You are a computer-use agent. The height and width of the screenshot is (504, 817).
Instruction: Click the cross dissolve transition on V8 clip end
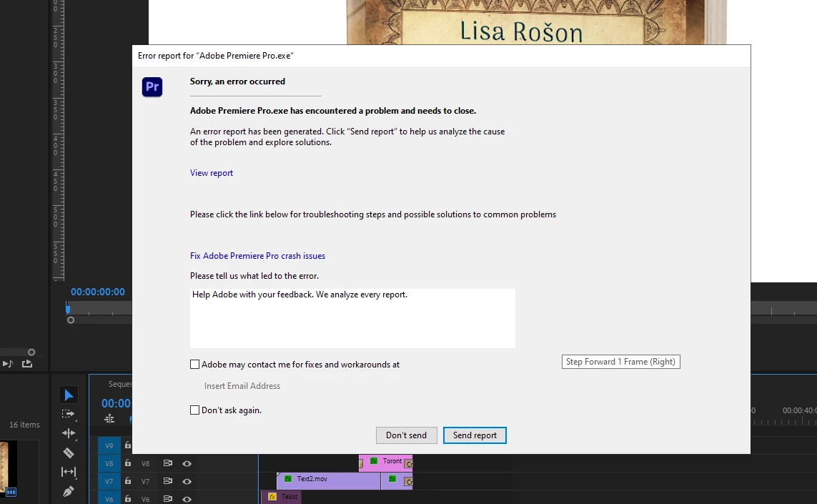(409, 464)
